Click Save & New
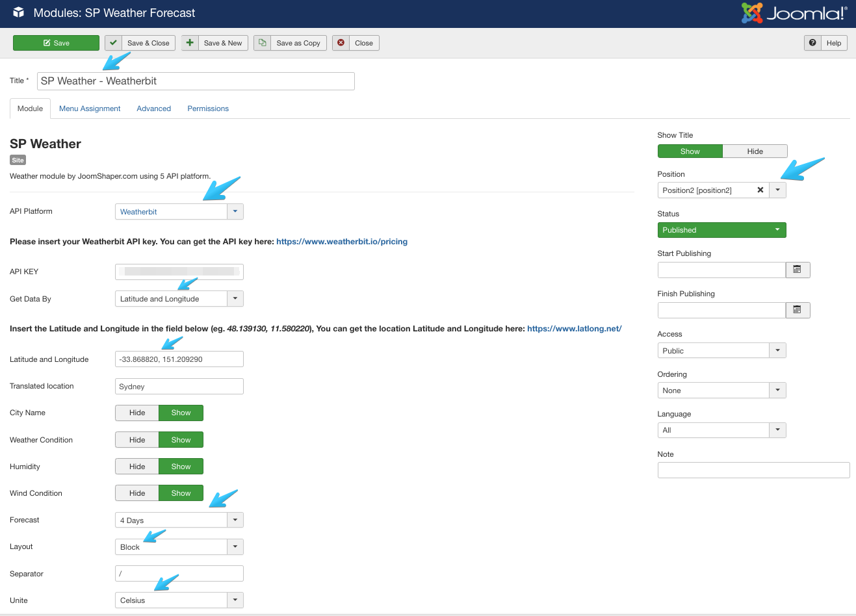Screen dimensions: 856x616 (214, 43)
